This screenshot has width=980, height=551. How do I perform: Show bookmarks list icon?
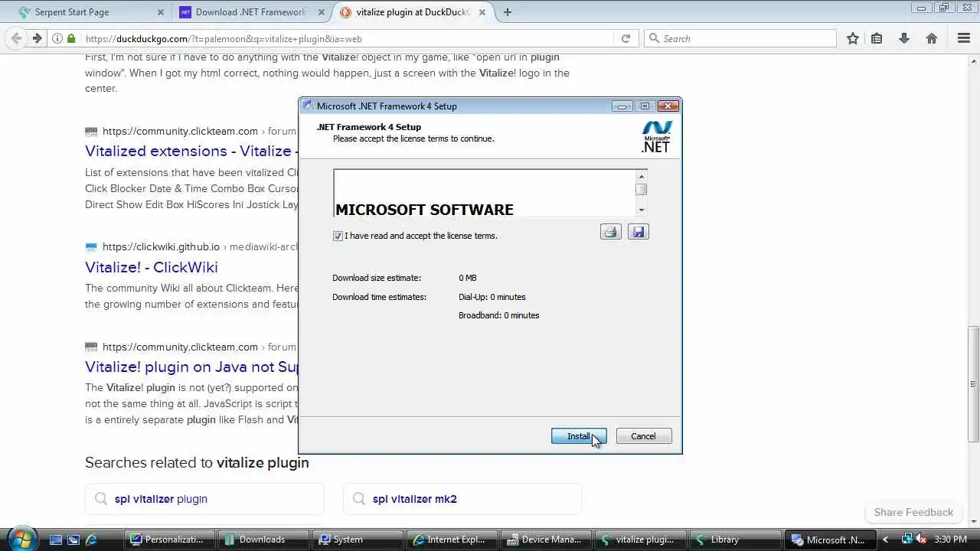[877, 38]
